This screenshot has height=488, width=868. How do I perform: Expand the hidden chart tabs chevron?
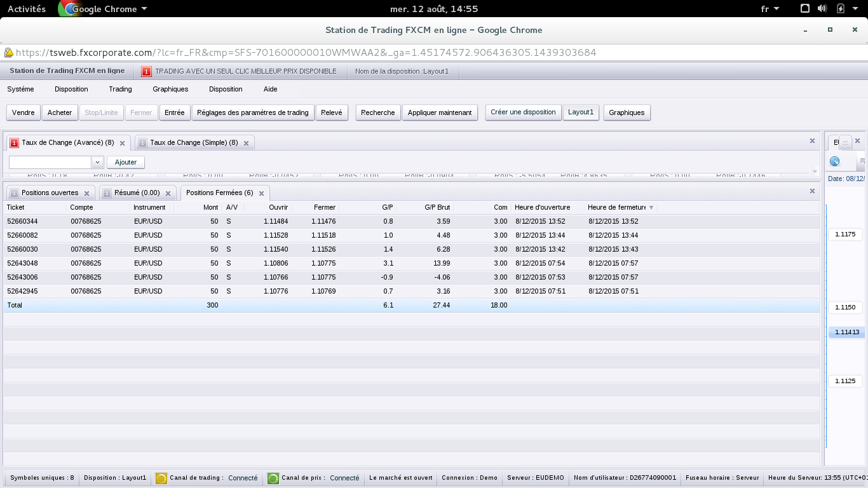click(x=846, y=143)
